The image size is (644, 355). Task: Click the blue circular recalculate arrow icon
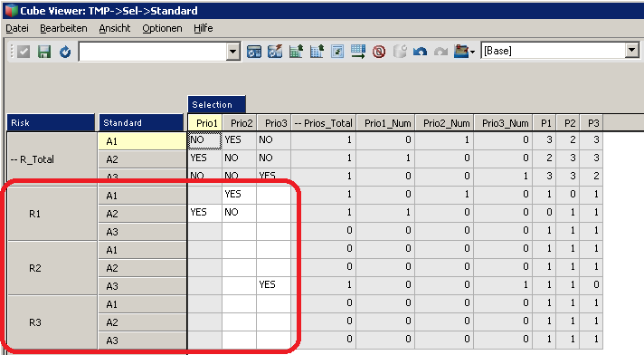point(65,52)
